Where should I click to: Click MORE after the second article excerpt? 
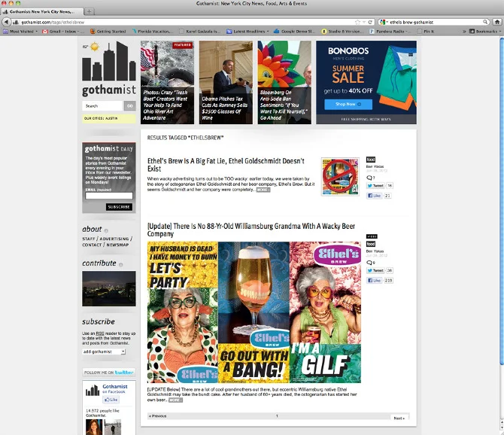[x=175, y=400]
